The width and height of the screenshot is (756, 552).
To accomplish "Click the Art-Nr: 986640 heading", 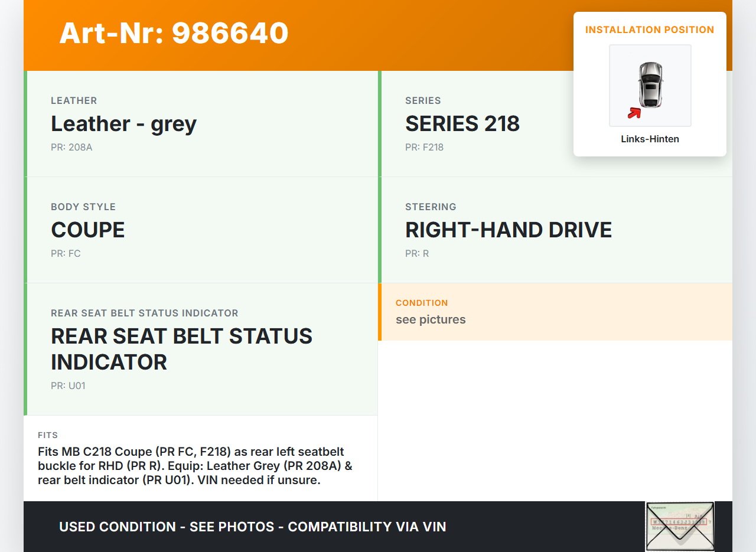I will tap(174, 33).
